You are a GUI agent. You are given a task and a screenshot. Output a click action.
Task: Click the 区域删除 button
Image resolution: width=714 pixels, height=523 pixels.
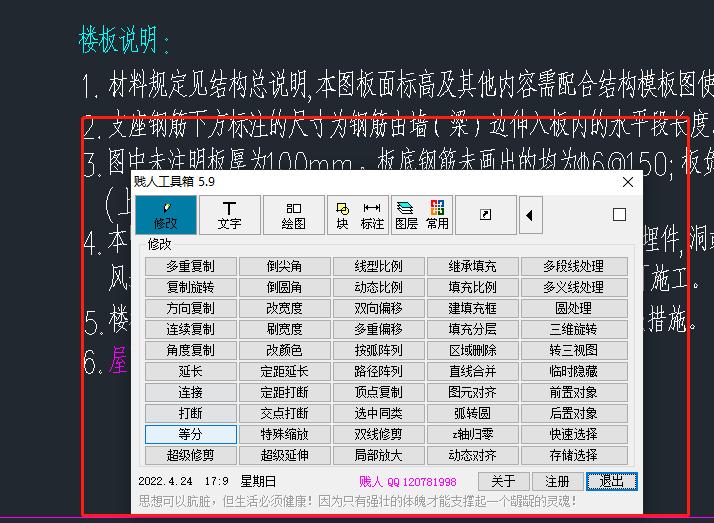[473, 350]
